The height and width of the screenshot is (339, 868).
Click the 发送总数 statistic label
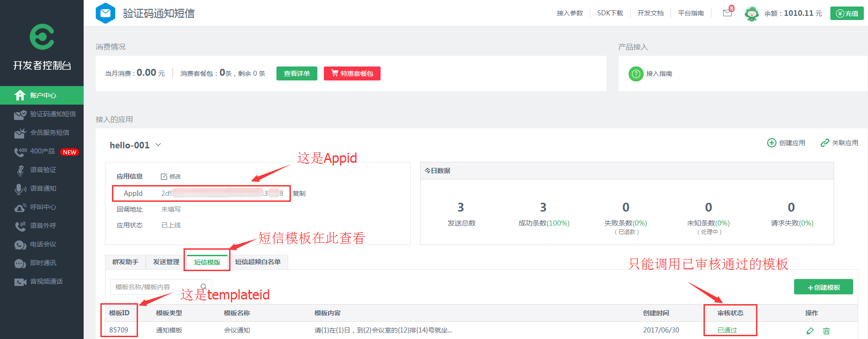[x=461, y=223]
